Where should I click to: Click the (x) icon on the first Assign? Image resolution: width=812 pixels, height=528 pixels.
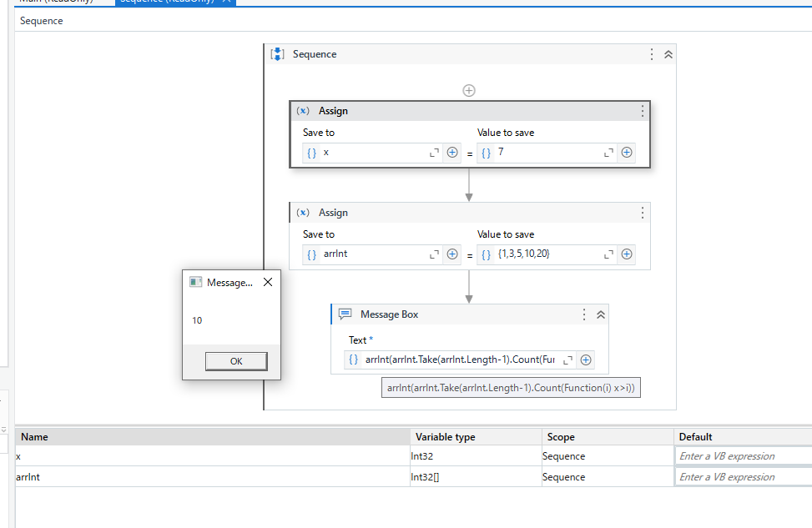coord(304,110)
